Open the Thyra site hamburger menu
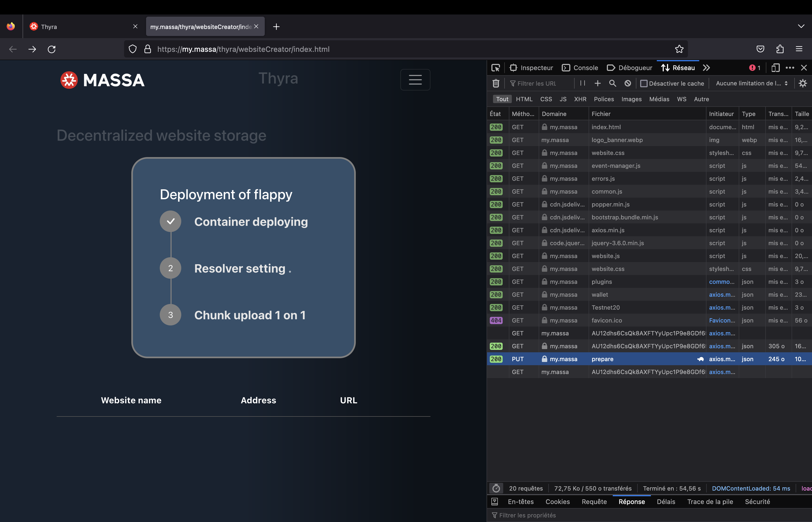 point(415,80)
